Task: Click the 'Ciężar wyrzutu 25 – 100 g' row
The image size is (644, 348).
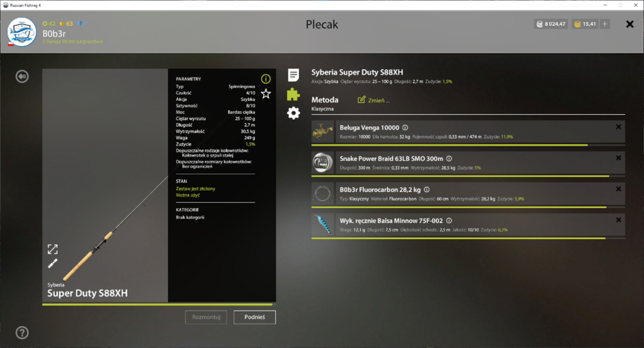Action: coord(215,119)
